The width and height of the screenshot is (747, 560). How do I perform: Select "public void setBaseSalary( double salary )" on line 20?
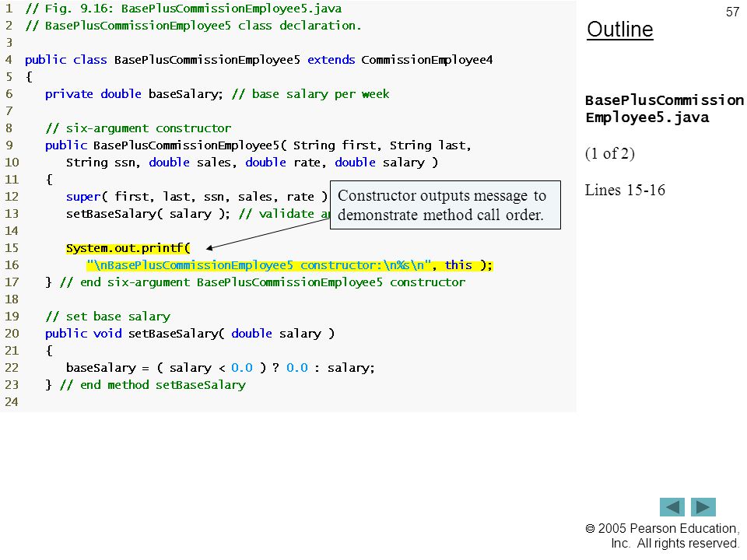[190, 334]
